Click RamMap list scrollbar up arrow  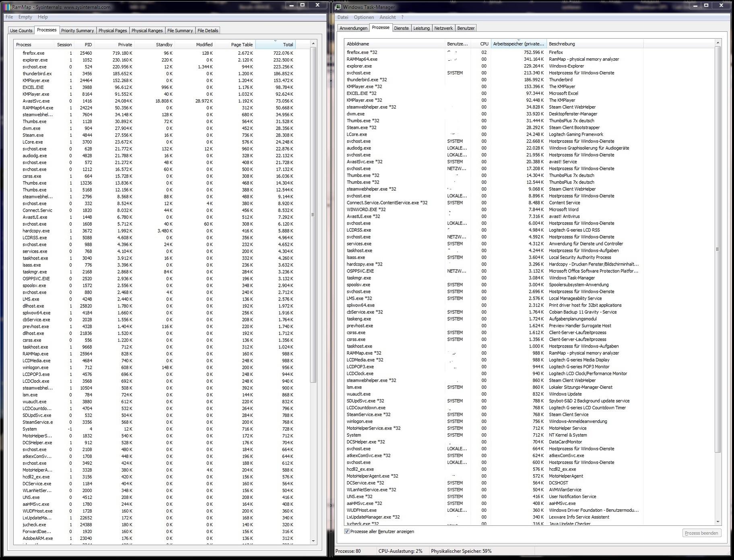(x=313, y=43)
